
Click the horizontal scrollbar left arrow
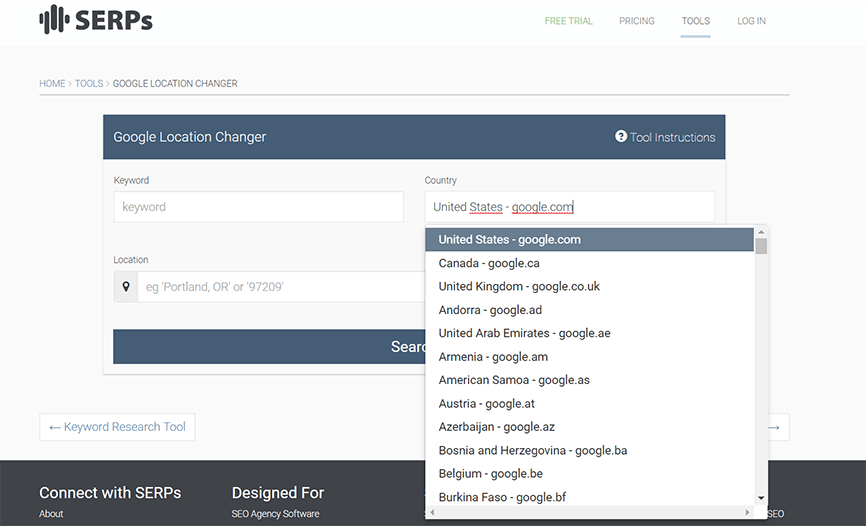(x=432, y=512)
